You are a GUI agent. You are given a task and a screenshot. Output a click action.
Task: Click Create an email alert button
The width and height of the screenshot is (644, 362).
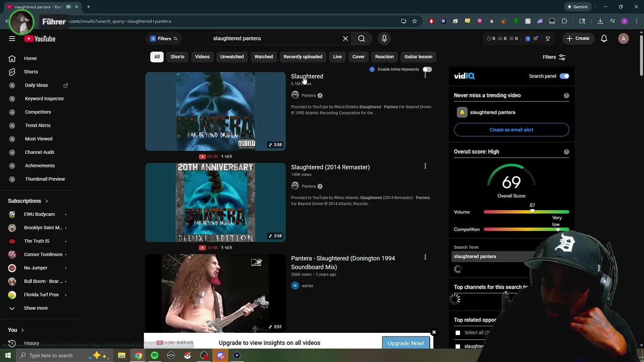[511, 130]
